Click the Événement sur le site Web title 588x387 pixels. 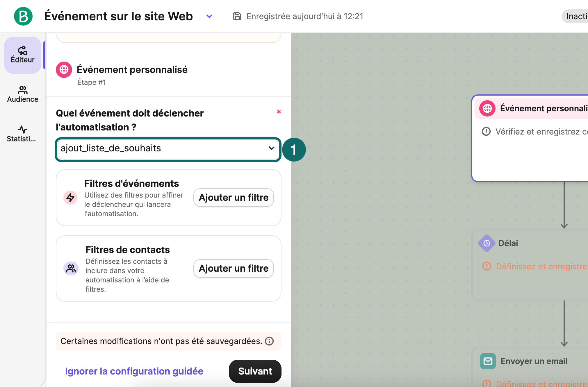pos(119,16)
